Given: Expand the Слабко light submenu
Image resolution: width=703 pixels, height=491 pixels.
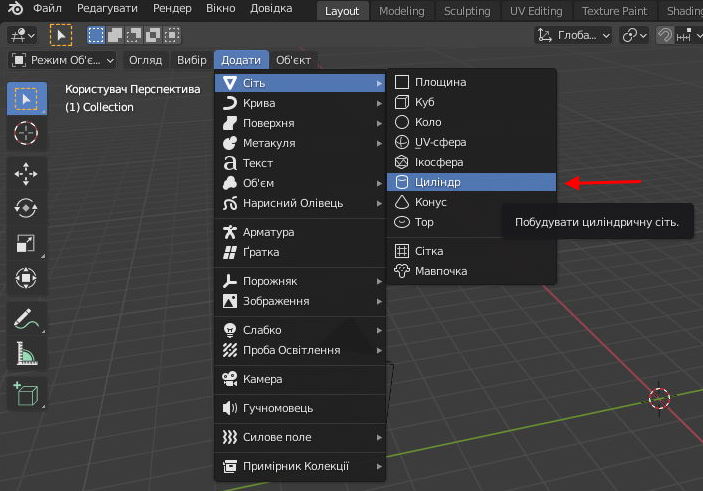Looking at the screenshot, I should pyautogui.click(x=300, y=330).
